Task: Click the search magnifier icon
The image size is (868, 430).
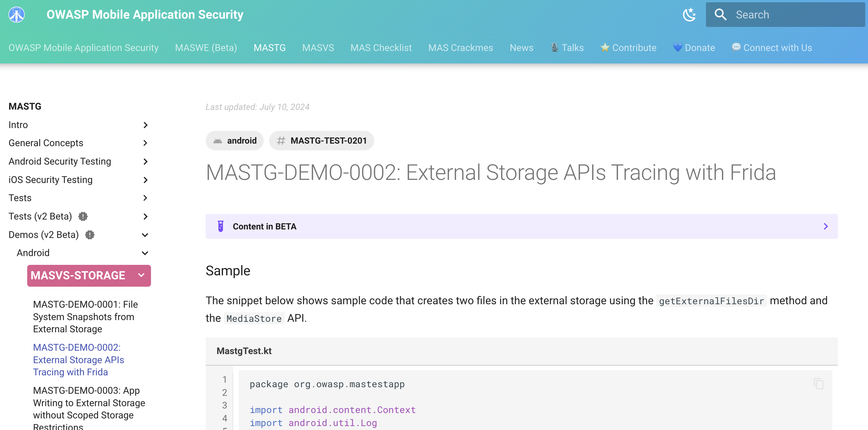Action: coord(720,14)
